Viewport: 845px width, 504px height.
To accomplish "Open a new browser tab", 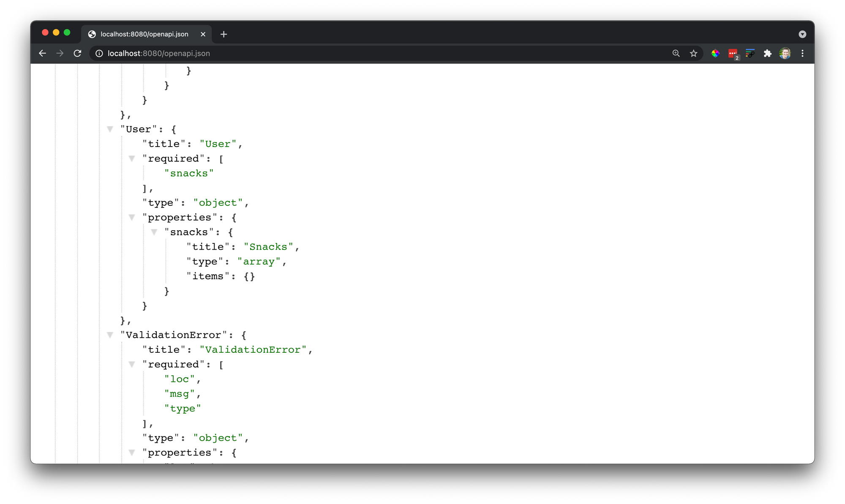I will point(224,34).
